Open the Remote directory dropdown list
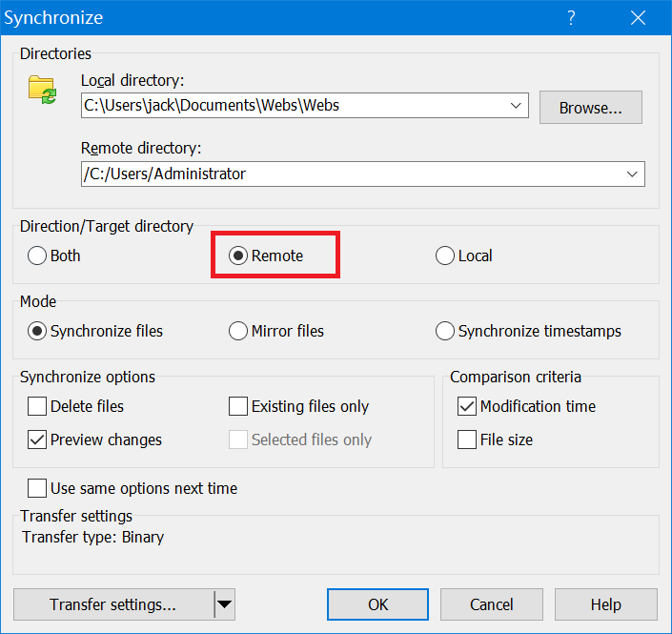Screen dimensions: 672x634 (632, 174)
